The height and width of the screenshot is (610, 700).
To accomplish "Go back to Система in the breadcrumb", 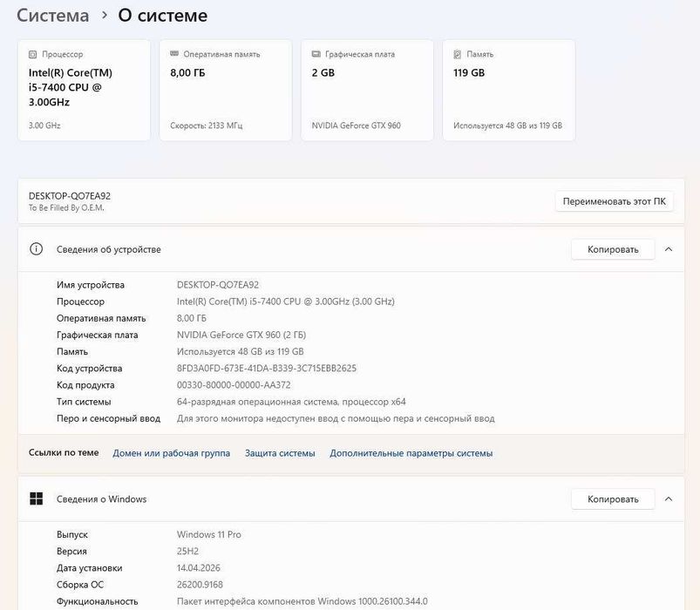I will [x=53, y=16].
